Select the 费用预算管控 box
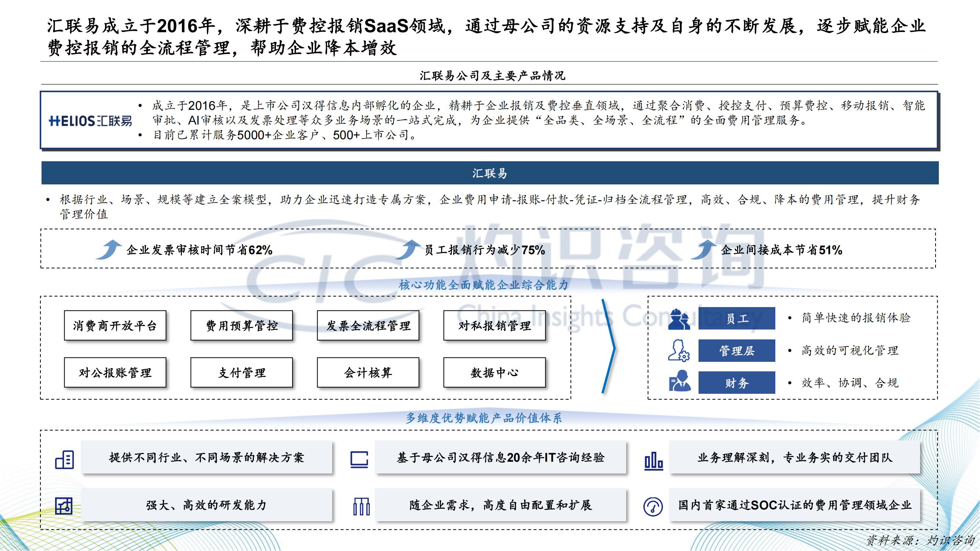980x551 pixels. (241, 325)
